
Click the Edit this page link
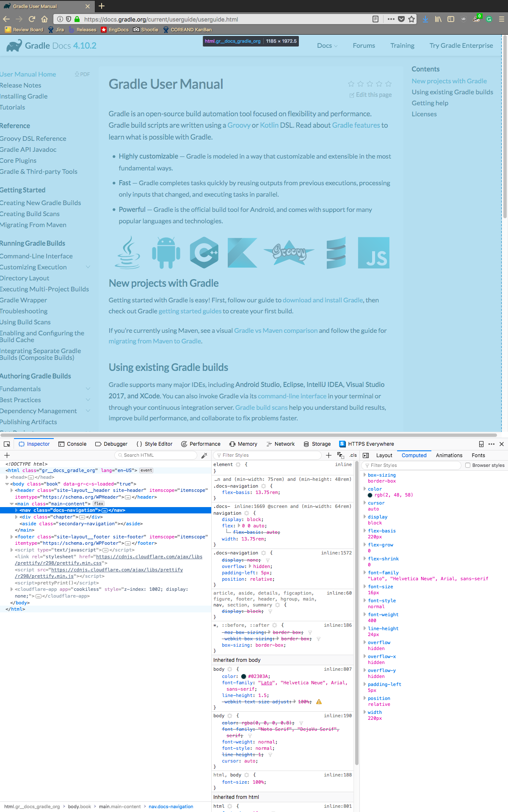tap(370, 95)
